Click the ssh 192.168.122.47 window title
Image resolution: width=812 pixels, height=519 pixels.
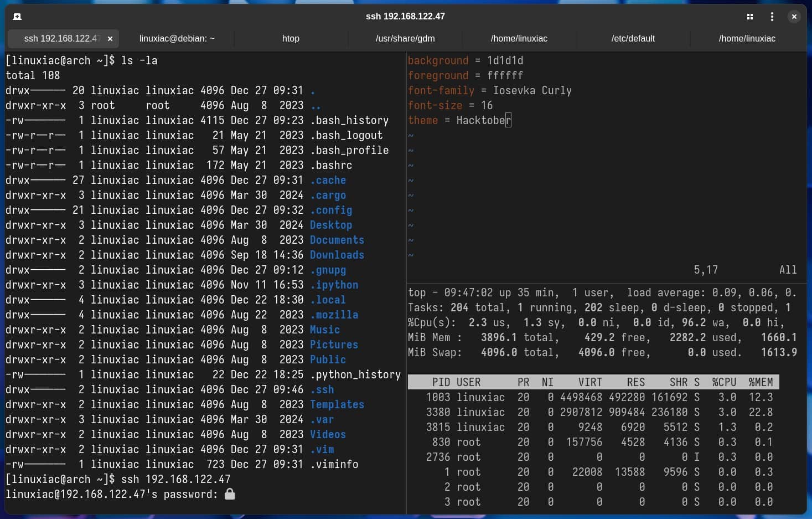pyautogui.click(x=405, y=16)
